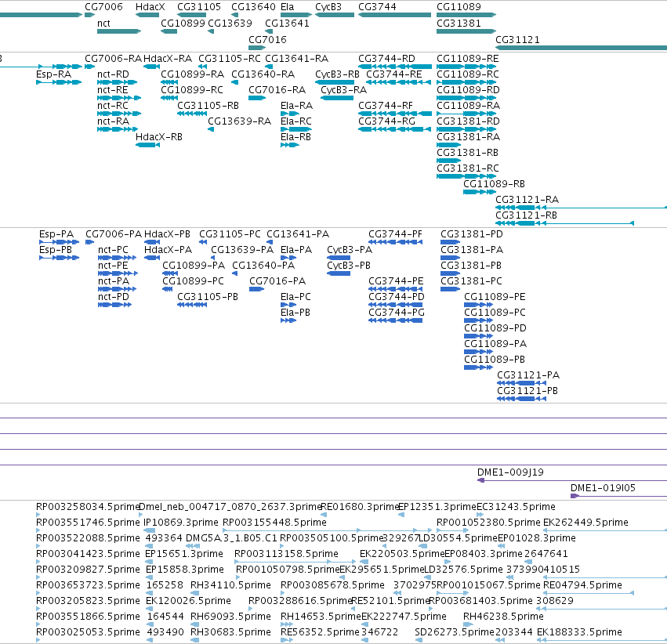
Task: Click the CG13639 gene label
Action: tap(230, 23)
